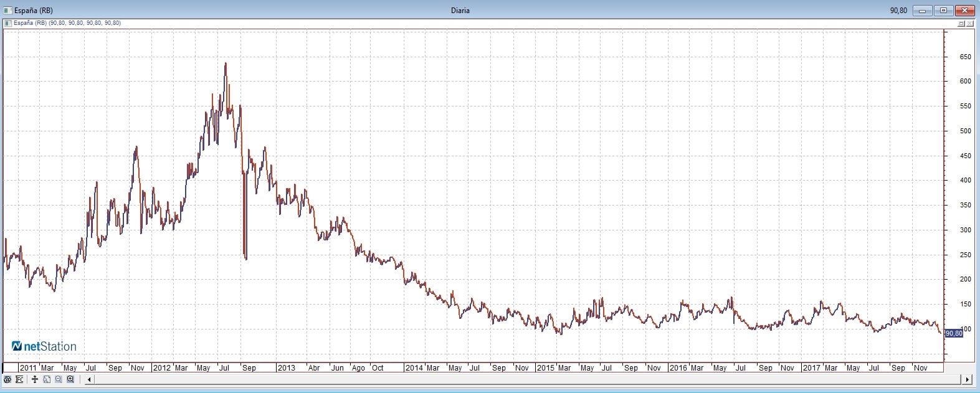980x393 pixels.
Task: Close the inner chart pane
Action: (x=971, y=23)
